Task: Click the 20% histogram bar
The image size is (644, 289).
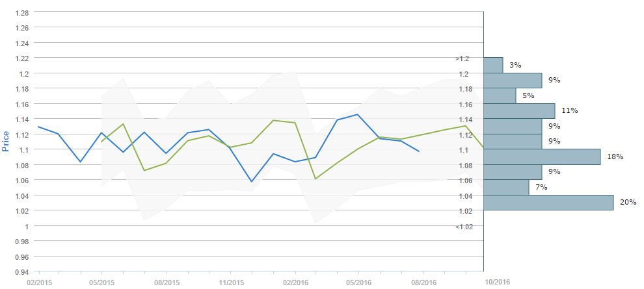Action: [x=548, y=203]
